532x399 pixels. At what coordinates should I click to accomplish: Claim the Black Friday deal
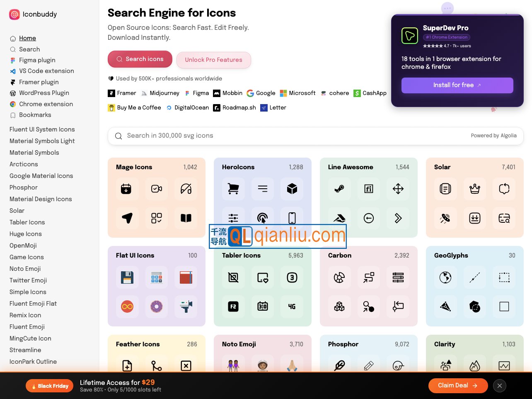(457, 385)
